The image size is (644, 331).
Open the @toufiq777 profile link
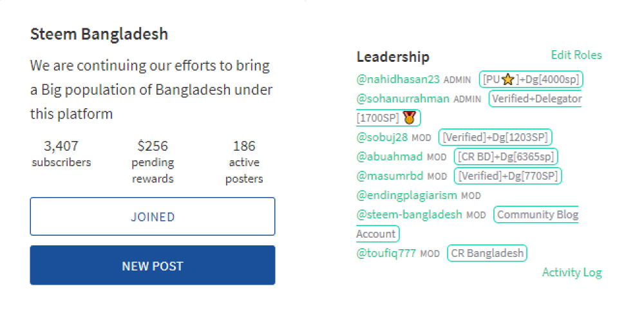click(x=386, y=253)
